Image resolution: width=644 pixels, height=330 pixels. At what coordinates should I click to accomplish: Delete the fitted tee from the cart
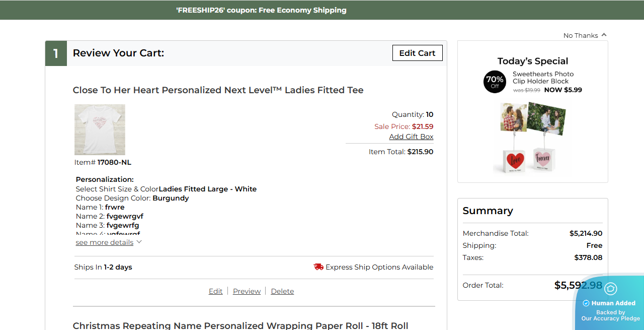pyautogui.click(x=282, y=291)
